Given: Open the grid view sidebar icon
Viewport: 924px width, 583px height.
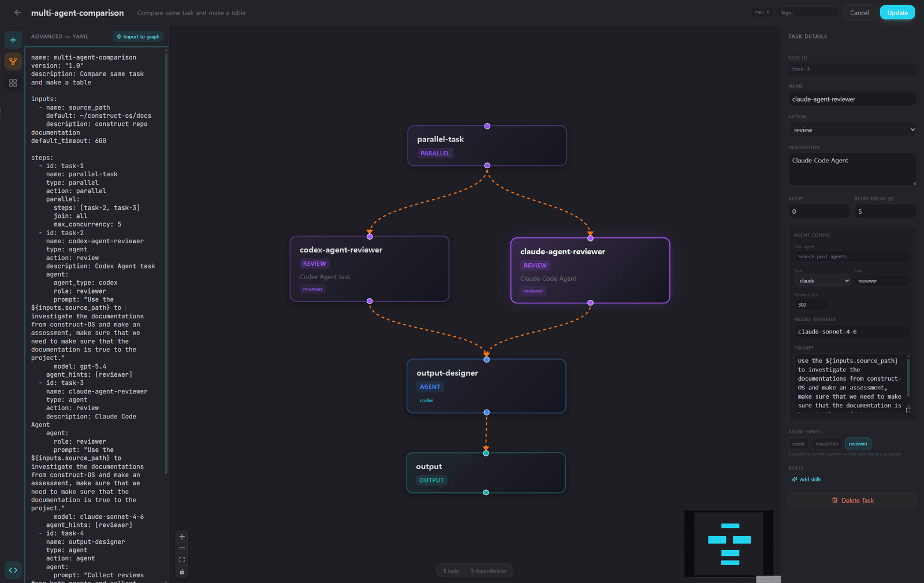Looking at the screenshot, I should point(13,83).
